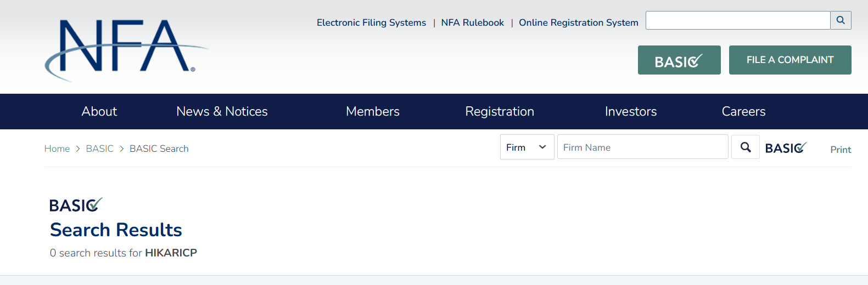
Task: Open the News & Notices menu
Action: [222, 111]
